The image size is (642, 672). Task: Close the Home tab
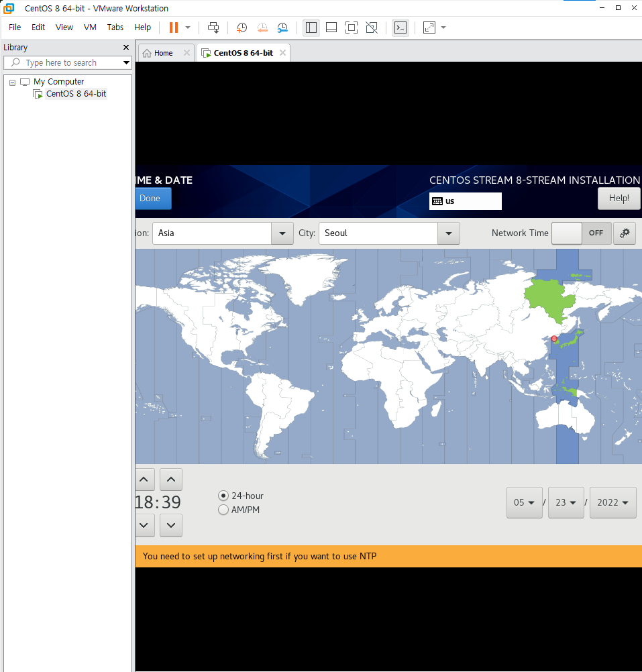click(186, 53)
